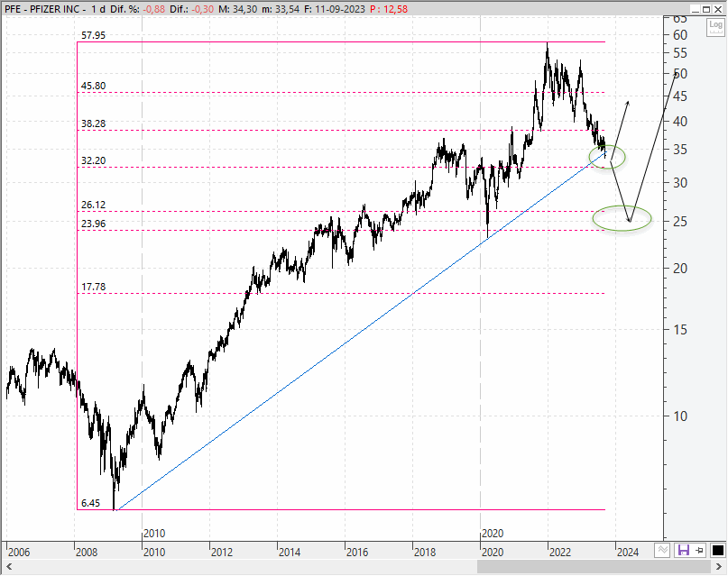Expand the double-chevron button near the time axis
The image size is (728, 576).
tap(662, 551)
